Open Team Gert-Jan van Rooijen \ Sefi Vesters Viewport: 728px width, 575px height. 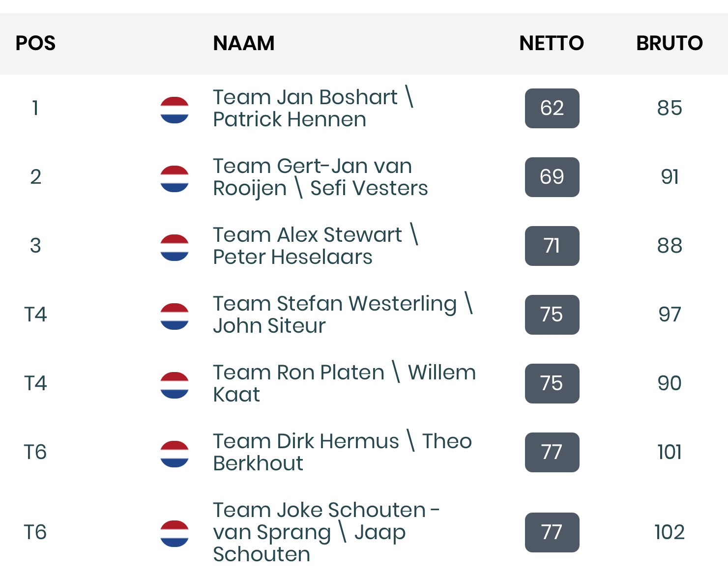[320, 177]
